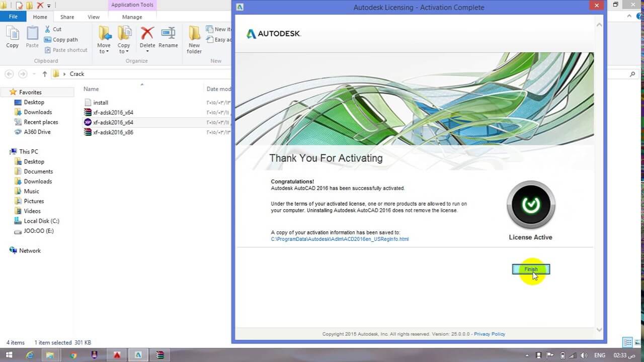Click the new folder icon in quick access toolbar
The image size is (644, 362).
tap(30, 6)
